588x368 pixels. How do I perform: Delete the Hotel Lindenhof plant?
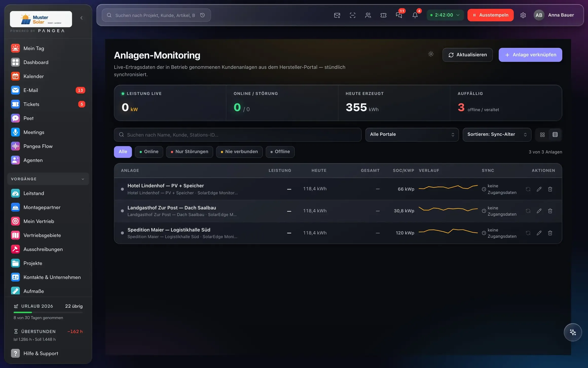(x=550, y=189)
